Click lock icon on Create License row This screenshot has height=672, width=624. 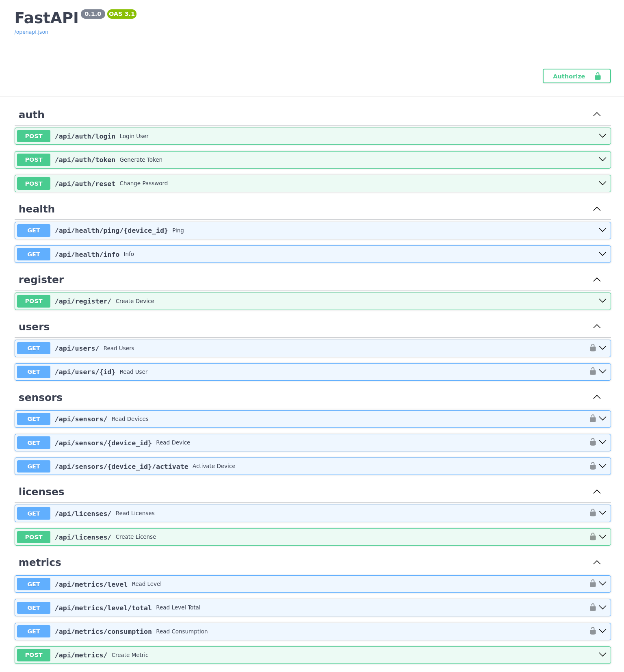click(593, 537)
